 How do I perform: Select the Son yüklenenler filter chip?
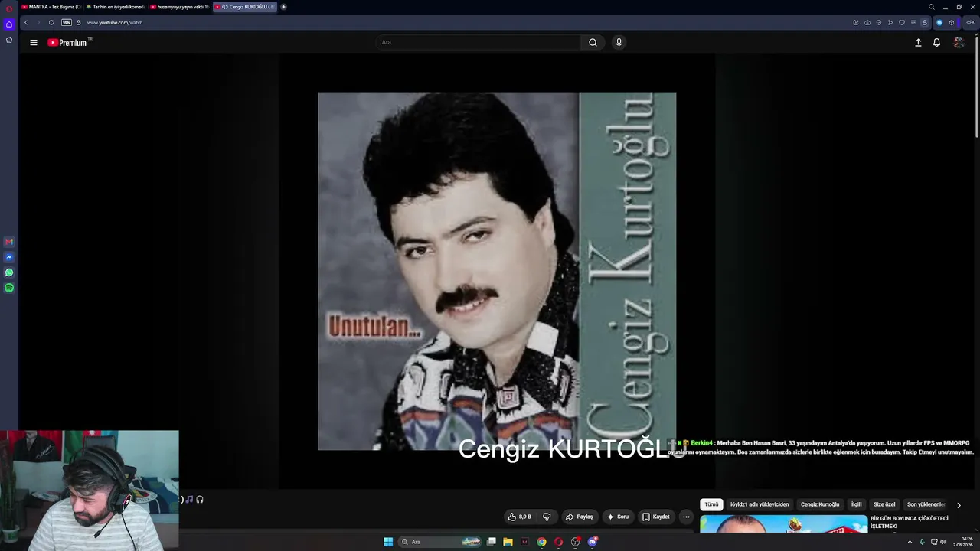pos(926,504)
